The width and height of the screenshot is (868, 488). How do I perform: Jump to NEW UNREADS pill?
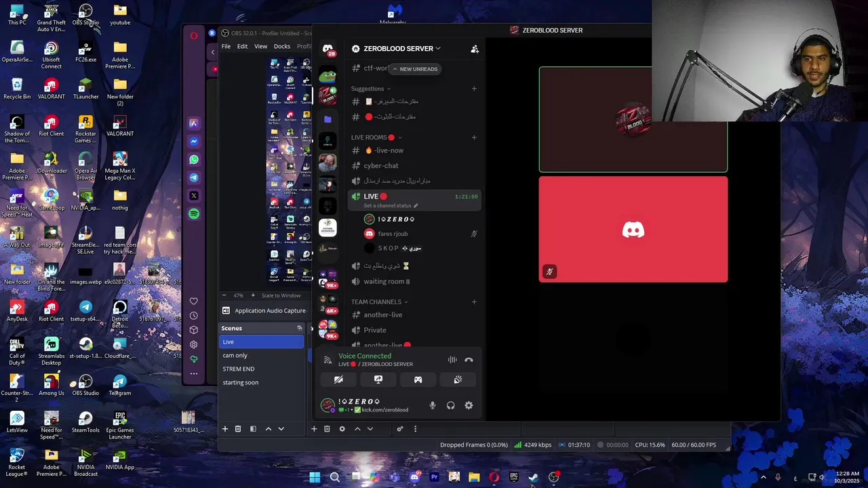tap(415, 69)
